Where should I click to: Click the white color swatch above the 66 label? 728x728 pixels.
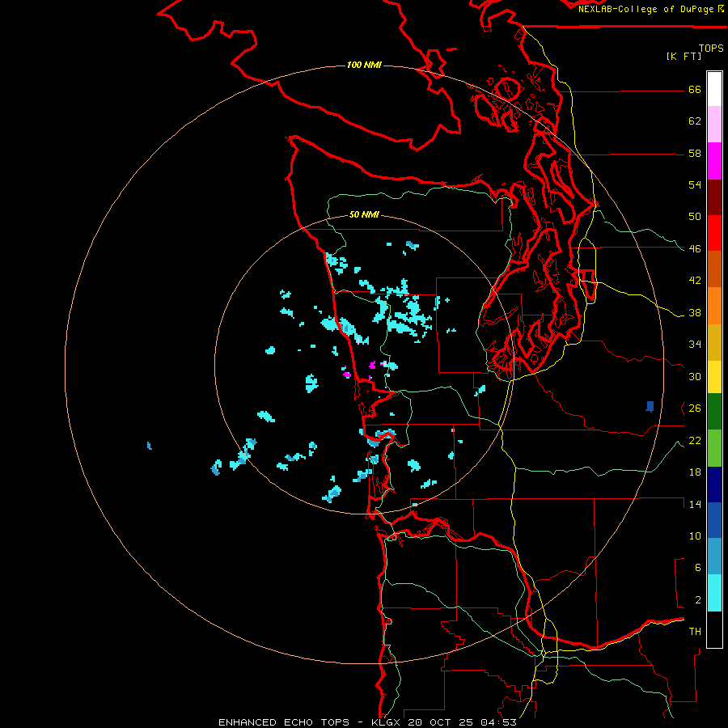[714, 89]
